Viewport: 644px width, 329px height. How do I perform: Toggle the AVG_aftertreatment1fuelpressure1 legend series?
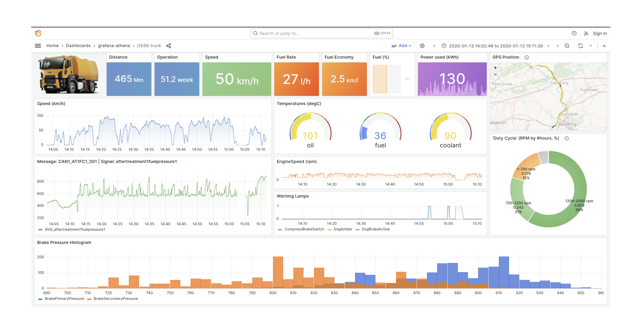(x=75, y=229)
